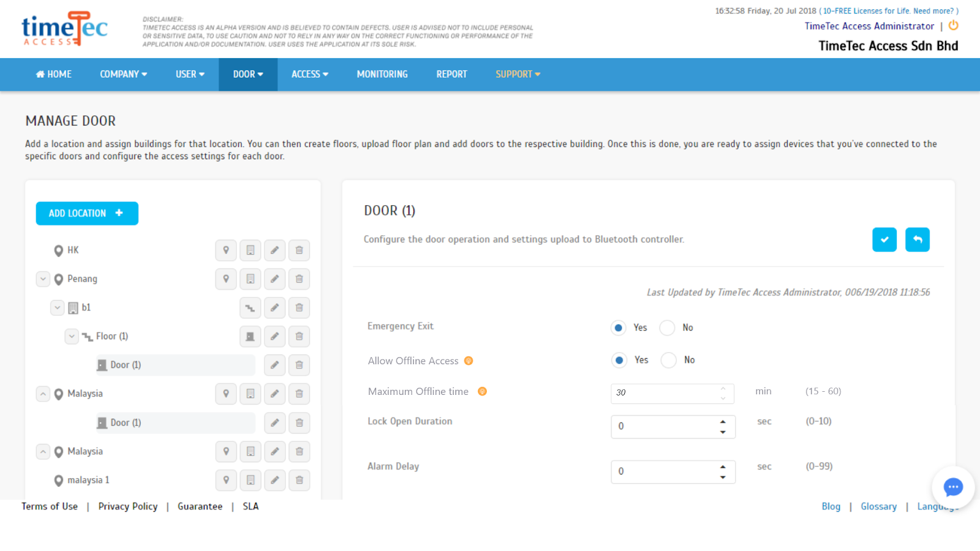Open the ACCESS dropdown menu
This screenshot has width=980, height=551.
[310, 74]
